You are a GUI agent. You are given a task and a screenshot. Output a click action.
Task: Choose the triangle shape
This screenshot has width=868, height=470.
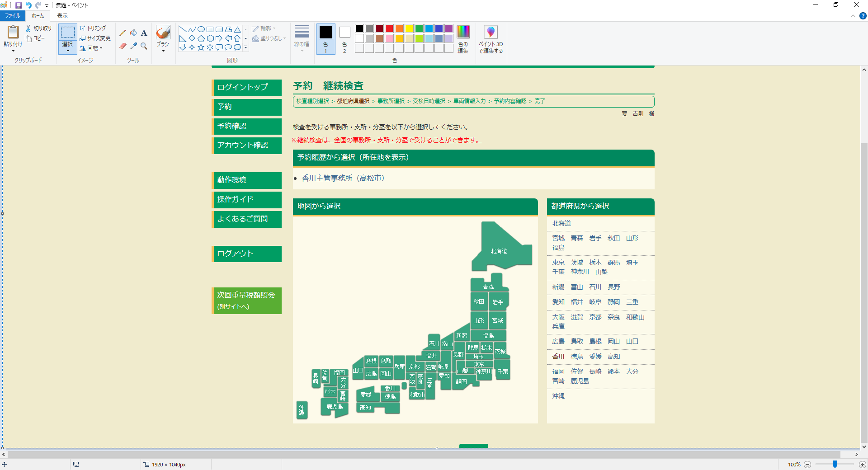coord(237,29)
